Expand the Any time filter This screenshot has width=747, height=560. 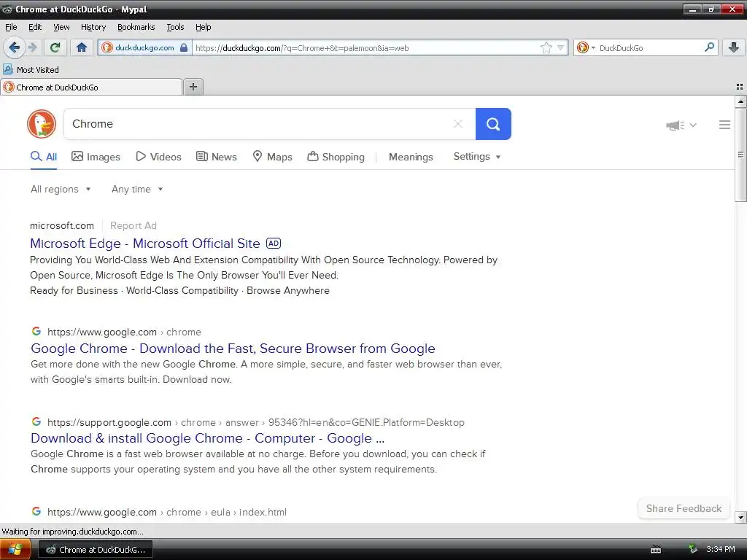tap(137, 189)
